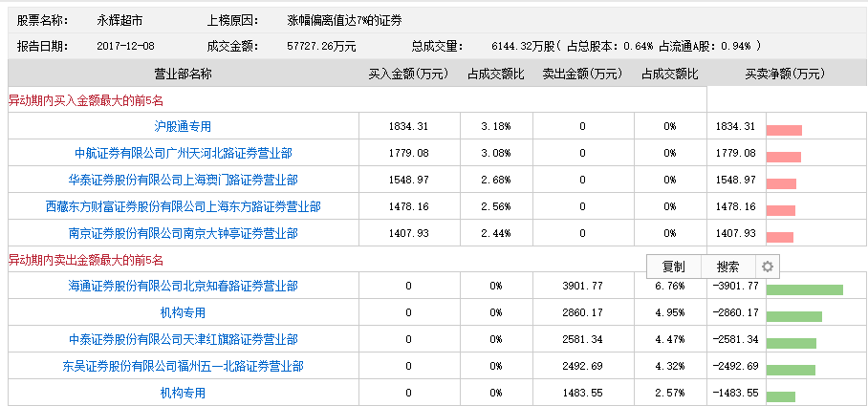Open 南京证券股份有限公司南京大钟亭证券营业部 link
The width and height of the screenshot is (868, 406).
183,233
